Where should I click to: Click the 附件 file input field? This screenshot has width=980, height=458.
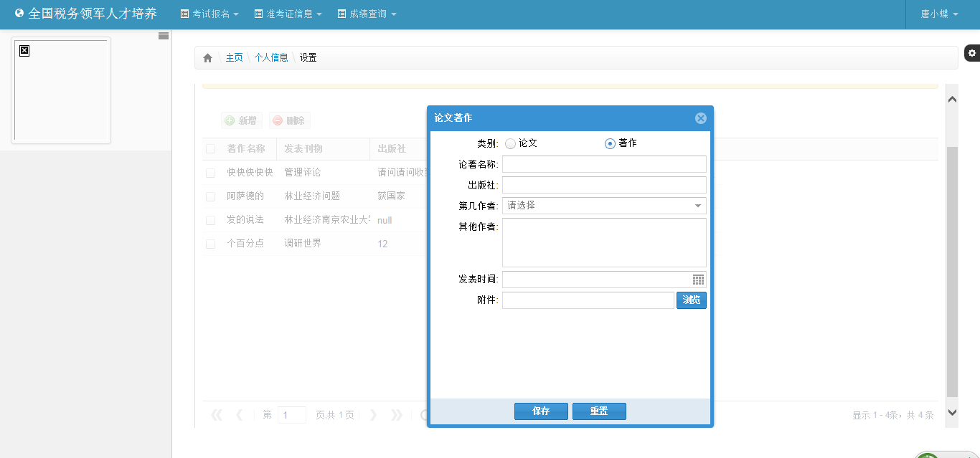(x=588, y=300)
